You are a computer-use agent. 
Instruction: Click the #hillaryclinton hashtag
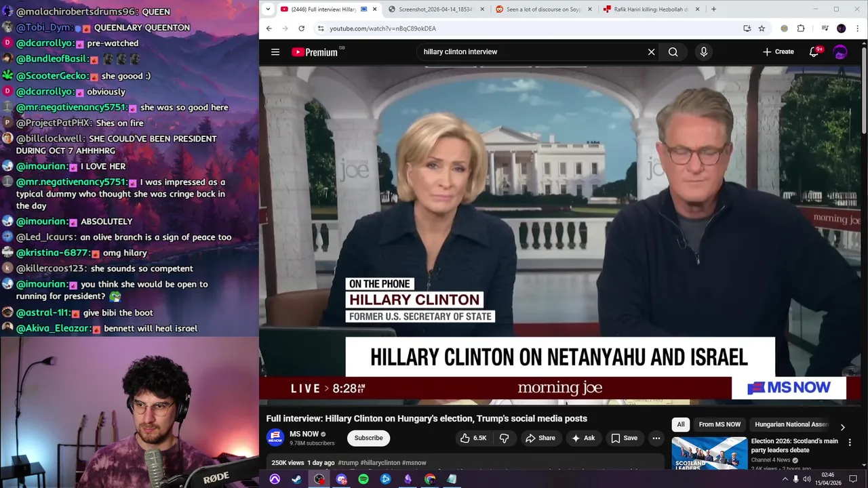pyautogui.click(x=380, y=463)
